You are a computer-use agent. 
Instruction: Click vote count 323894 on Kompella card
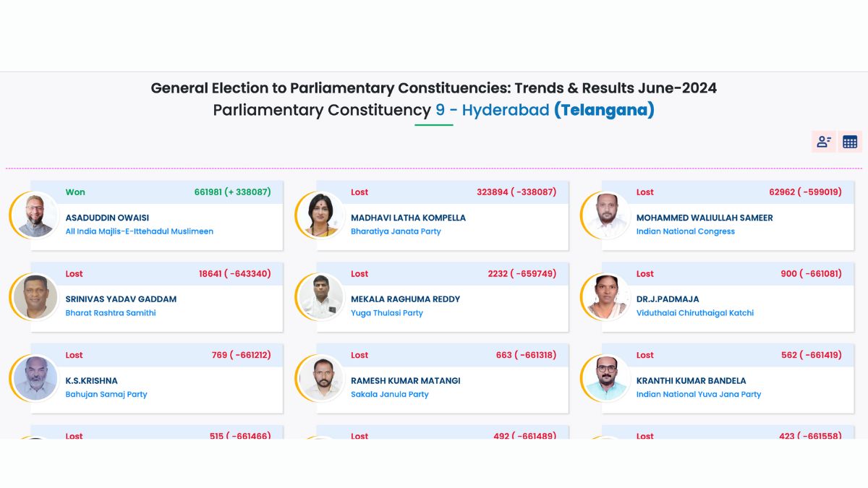coord(492,192)
